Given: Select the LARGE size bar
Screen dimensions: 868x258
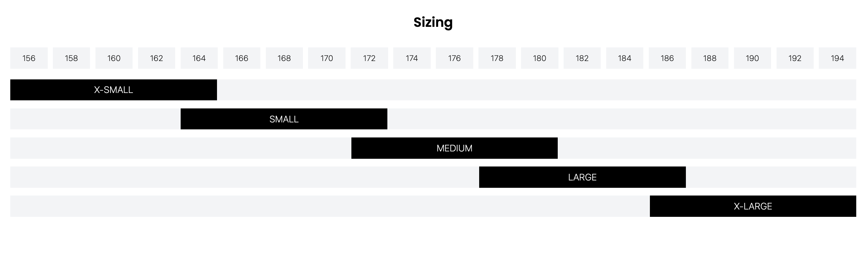Looking at the screenshot, I should click(x=582, y=177).
